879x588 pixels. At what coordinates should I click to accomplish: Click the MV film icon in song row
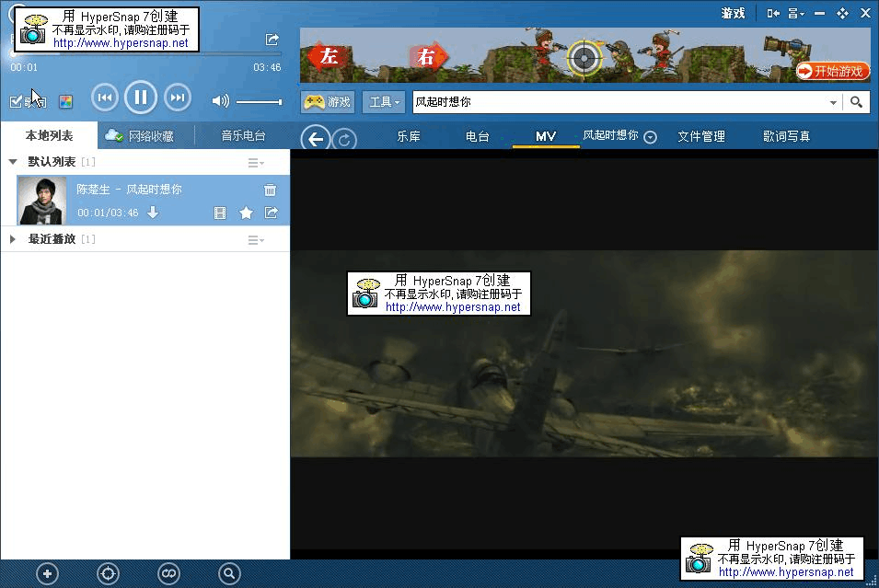220,213
